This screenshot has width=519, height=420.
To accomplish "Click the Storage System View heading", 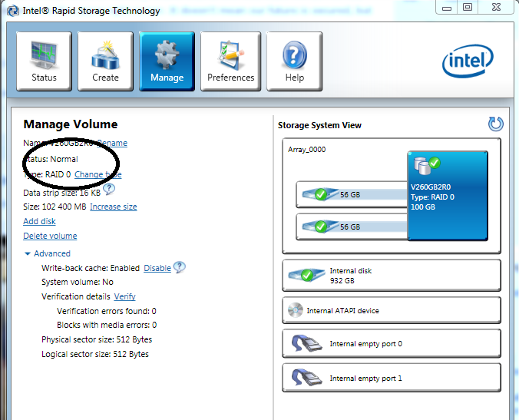I will tap(319, 125).
